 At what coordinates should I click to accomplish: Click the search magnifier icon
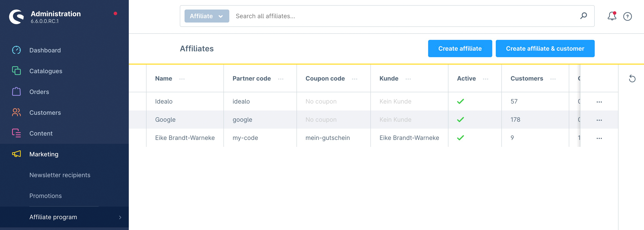click(x=583, y=16)
